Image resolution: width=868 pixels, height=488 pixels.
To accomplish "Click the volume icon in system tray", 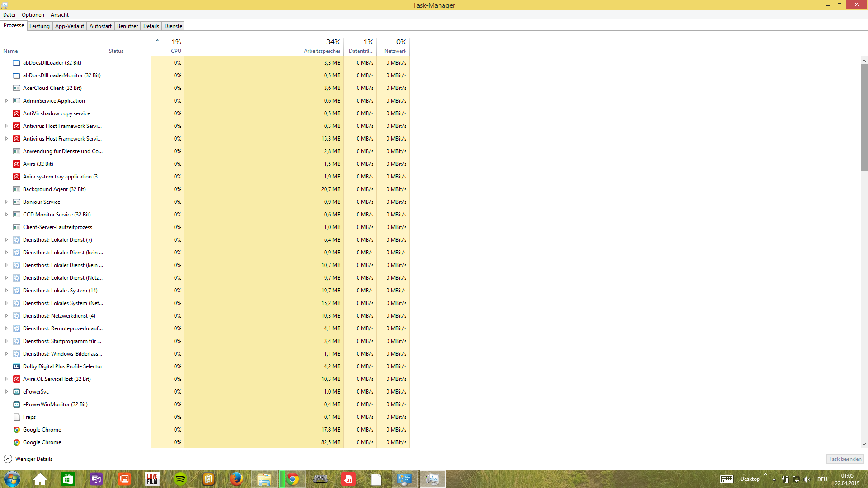I will [807, 479].
